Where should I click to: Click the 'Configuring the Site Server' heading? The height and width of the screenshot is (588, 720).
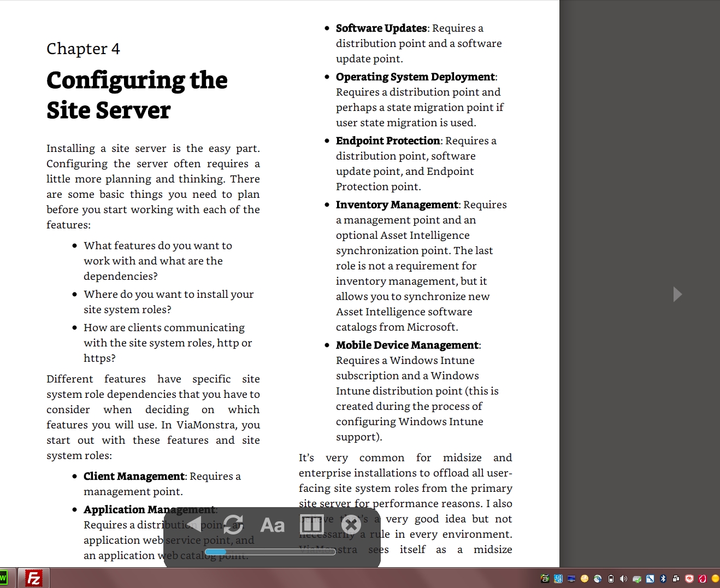coord(137,95)
